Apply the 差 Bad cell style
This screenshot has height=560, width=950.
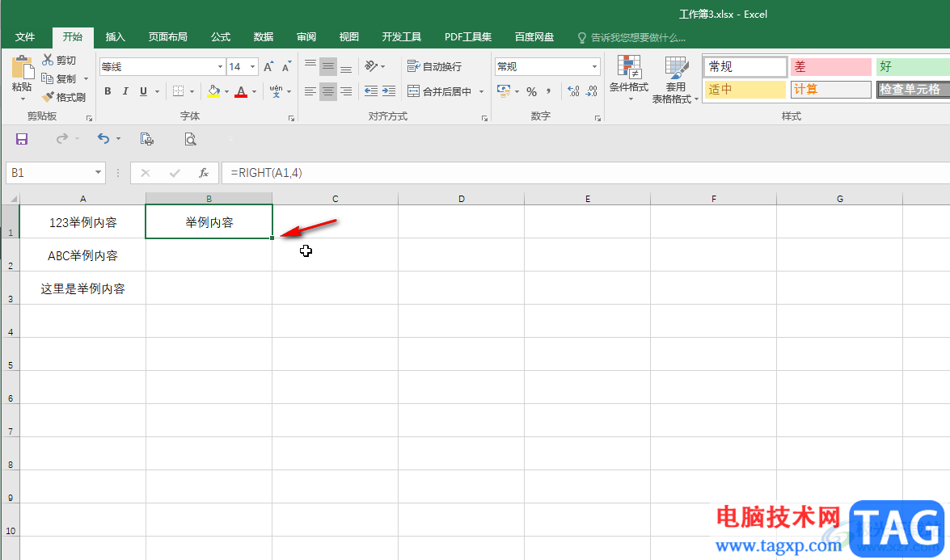tap(830, 66)
